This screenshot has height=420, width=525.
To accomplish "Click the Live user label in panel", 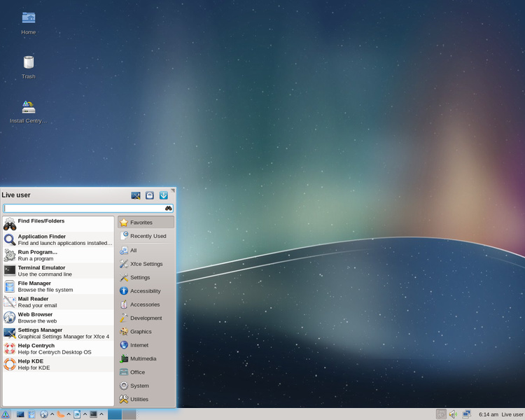I will click(512, 414).
